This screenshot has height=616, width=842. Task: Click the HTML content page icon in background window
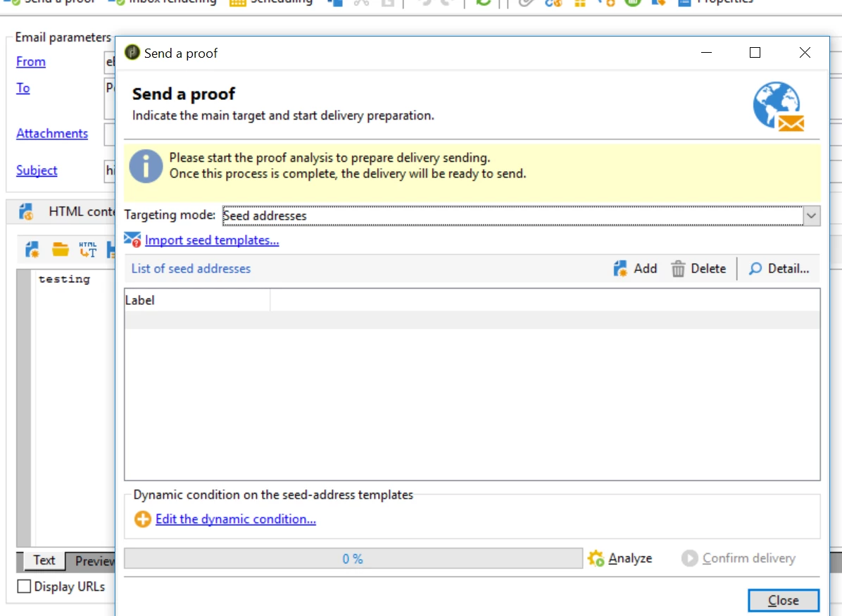(26, 212)
